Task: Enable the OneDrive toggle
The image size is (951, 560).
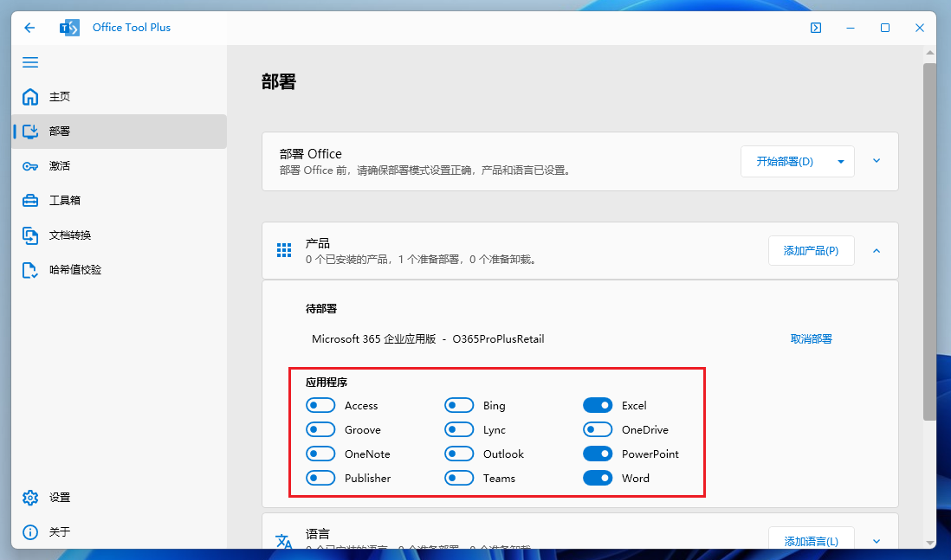Action: click(598, 429)
